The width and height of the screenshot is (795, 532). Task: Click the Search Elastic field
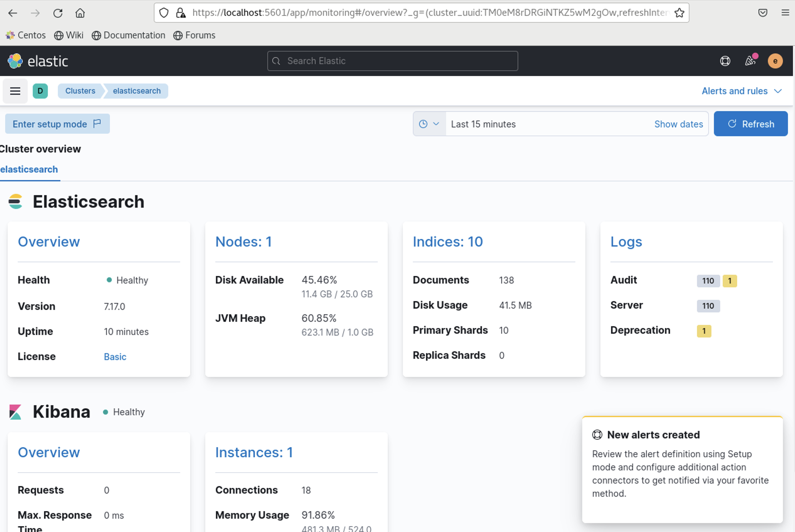click(x=392, y=61)
